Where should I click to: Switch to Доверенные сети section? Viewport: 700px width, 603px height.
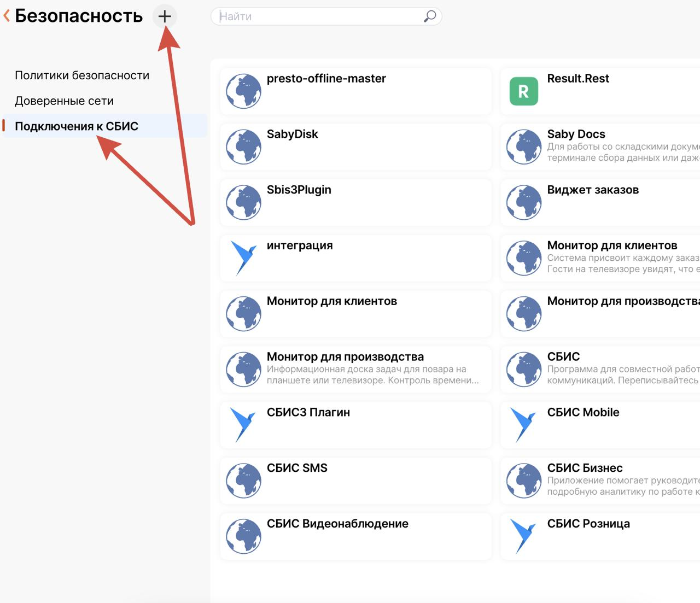pyautogui.click(x=65, y=101)
